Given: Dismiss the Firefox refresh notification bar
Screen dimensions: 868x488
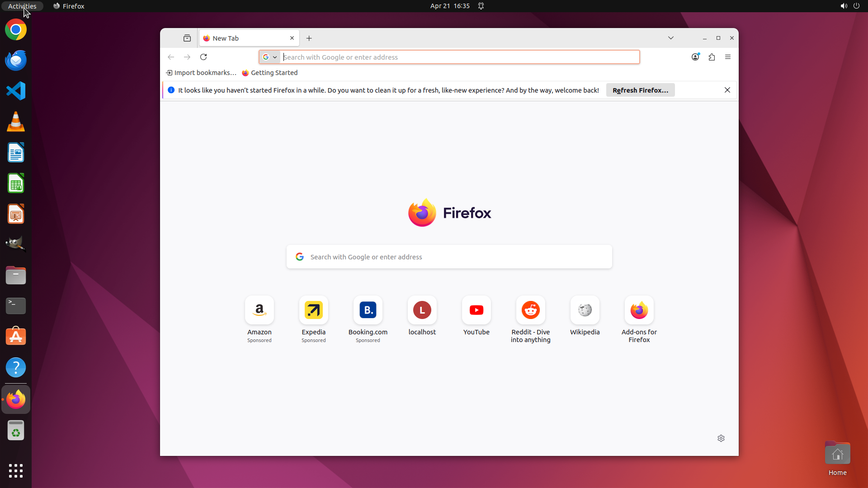Looking at the screenshot, I should coord(727,90).
